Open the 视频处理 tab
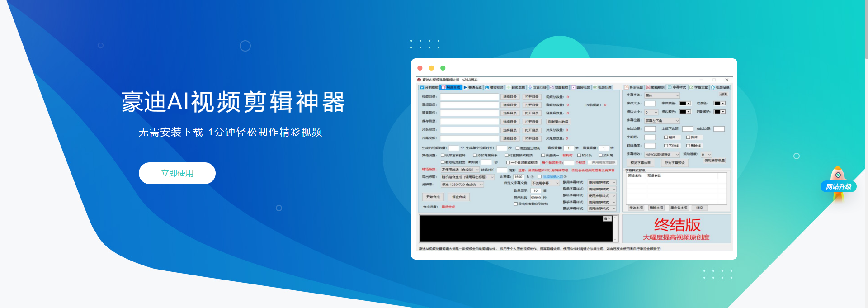 603,87
